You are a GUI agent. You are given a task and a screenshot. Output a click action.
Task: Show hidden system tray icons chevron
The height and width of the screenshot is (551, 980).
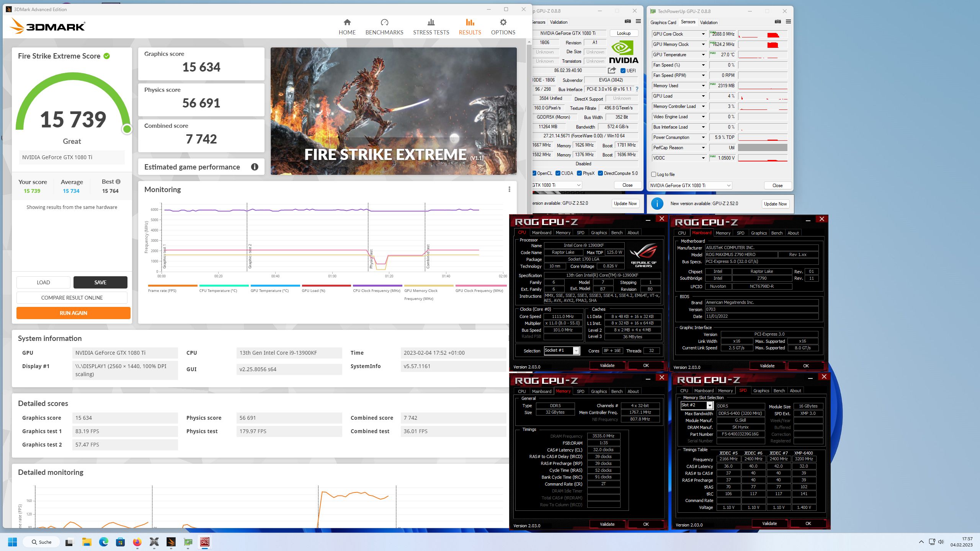921,542
